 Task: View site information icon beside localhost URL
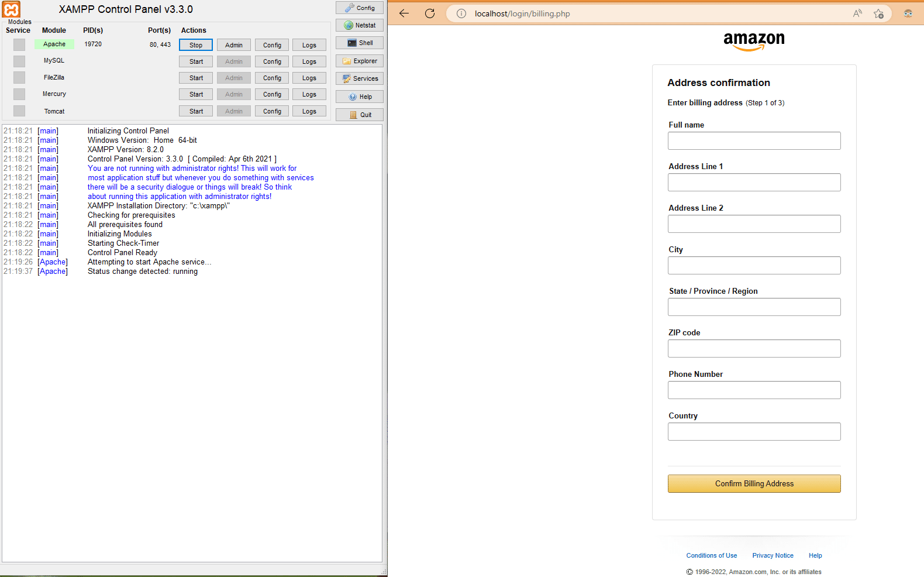tap(461, 13)
